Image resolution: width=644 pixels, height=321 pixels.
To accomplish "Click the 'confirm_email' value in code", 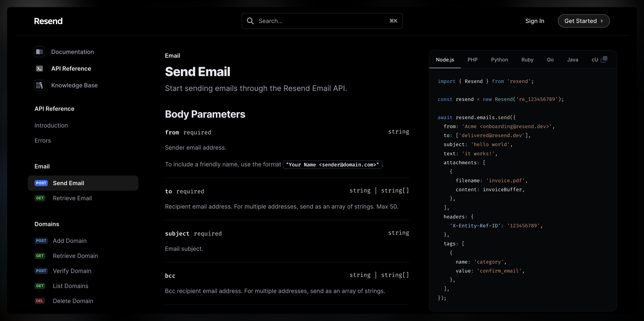I will tap(499, 271).
